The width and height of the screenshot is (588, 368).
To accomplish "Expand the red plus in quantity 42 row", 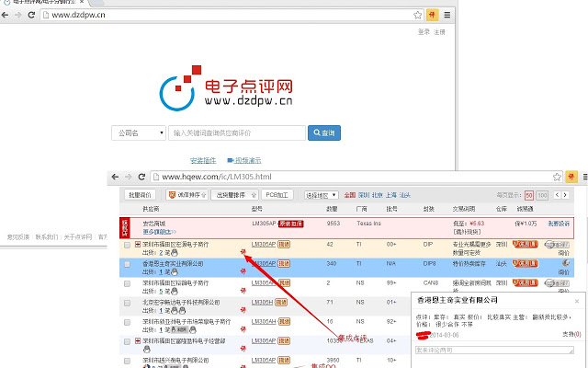I will pyautogui.click(x=138, y=245).
